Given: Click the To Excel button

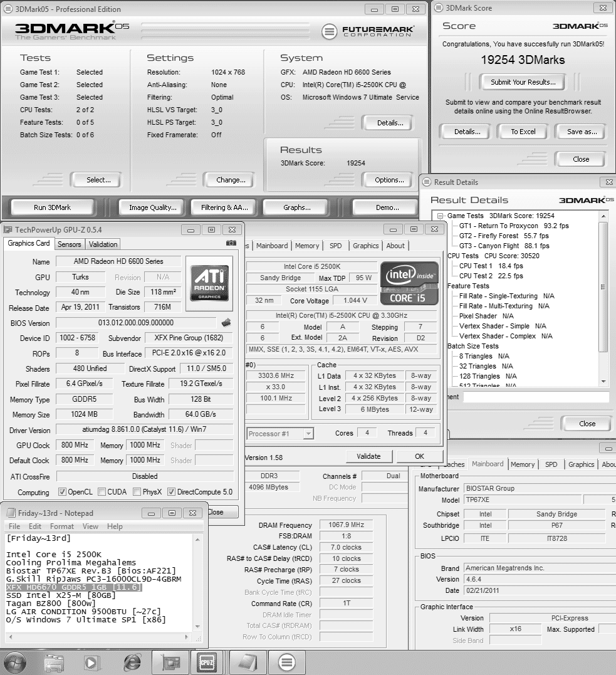Looking at the screenshot, I should coord(523,131).
